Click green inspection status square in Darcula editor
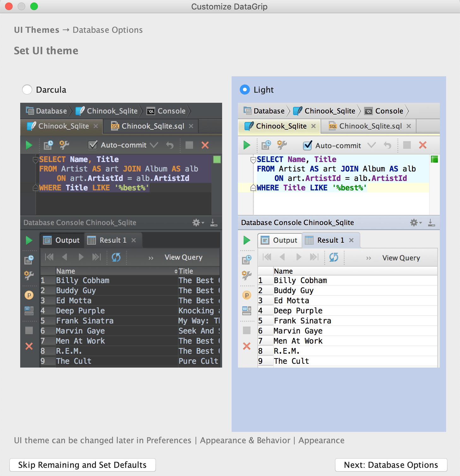 pyautogui.click(x=217, y=160)
